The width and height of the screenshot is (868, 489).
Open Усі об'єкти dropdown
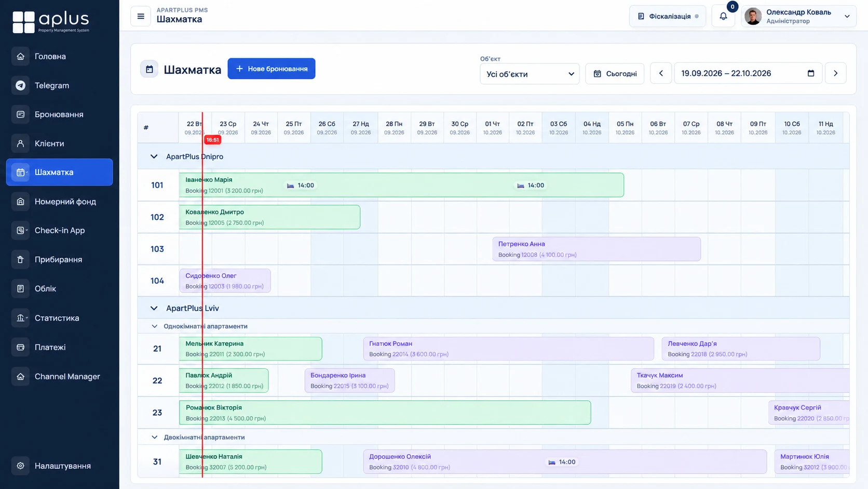(530, 74)
